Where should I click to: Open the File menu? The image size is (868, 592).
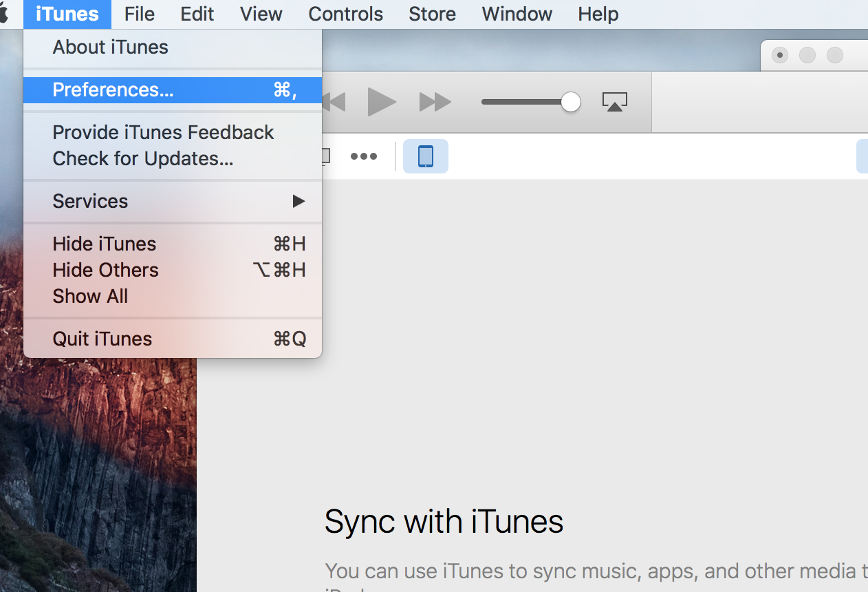(140, 14)
